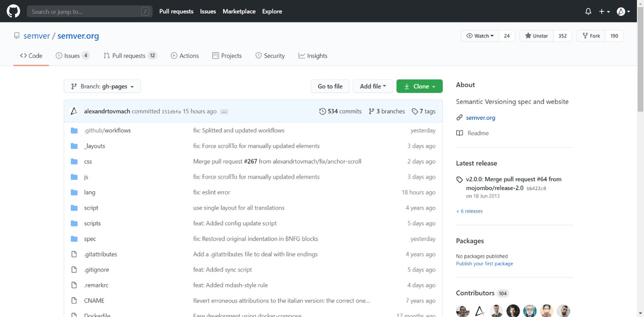Screen dimensions: 644x317
Task: Open Explore in top navigation
Action: tap(272, 11)
